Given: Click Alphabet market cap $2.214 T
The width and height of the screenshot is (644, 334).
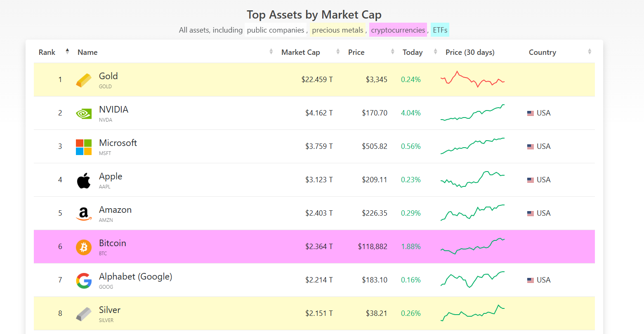Looking at the screenshot, I should coord(319,280).
